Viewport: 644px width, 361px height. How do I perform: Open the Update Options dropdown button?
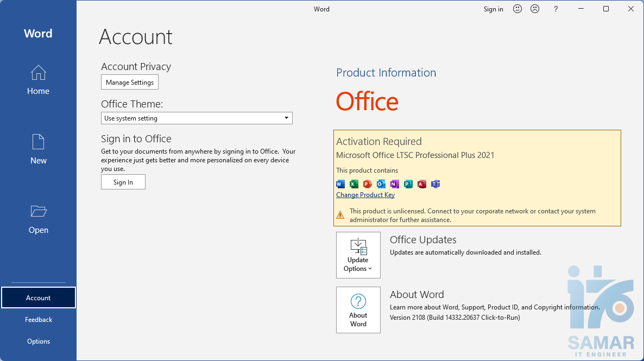[358, 255]
